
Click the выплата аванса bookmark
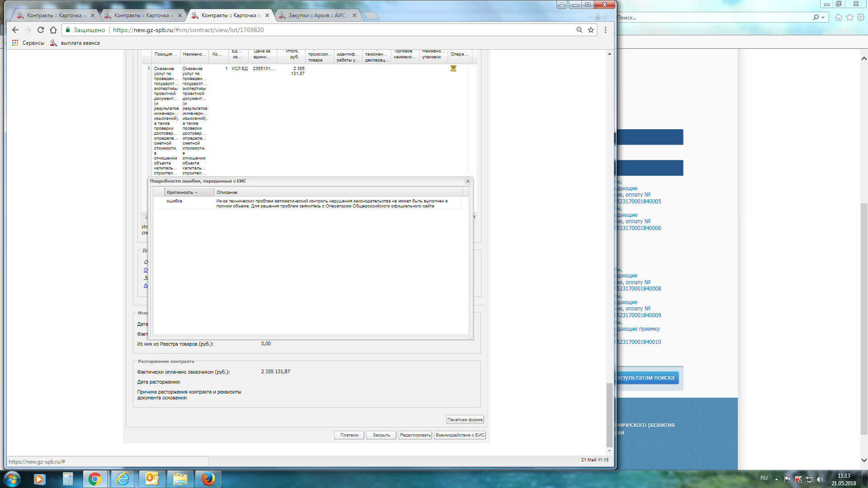tap(80, 43)
